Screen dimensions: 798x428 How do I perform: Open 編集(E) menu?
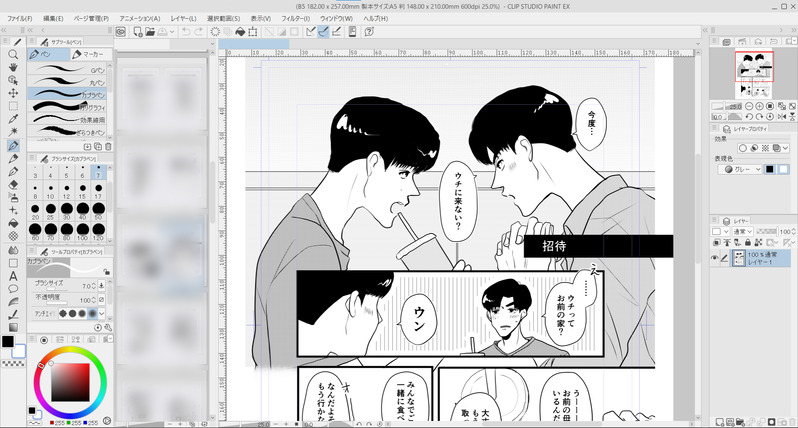[53, 18]
